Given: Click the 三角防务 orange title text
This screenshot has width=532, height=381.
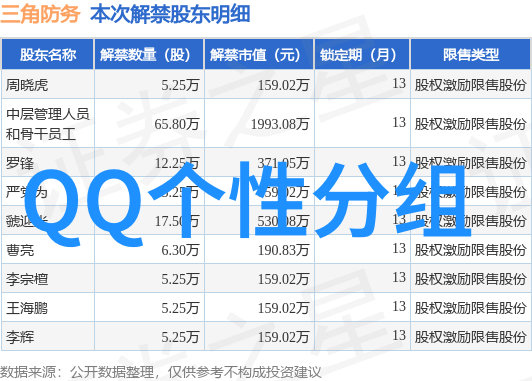Looking at the screenshot, I should (x=40, y=14).
